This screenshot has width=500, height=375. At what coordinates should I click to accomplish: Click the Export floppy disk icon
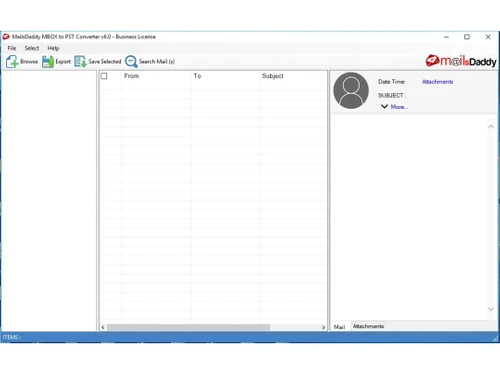(48, 62)
